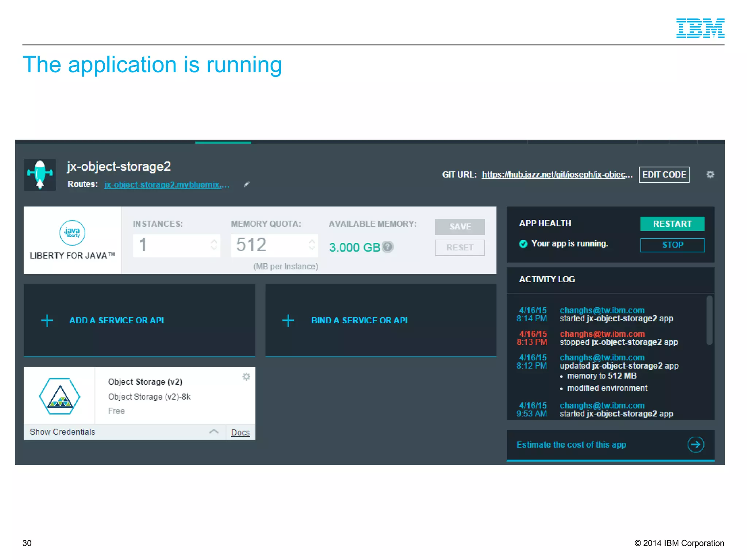Click the APP HEALTH heading
747x560 pixels.
tap(545, 223)
